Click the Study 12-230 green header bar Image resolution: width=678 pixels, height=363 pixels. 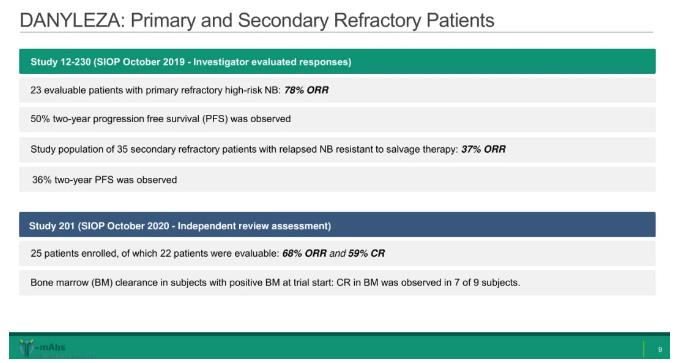coord(337,61)
